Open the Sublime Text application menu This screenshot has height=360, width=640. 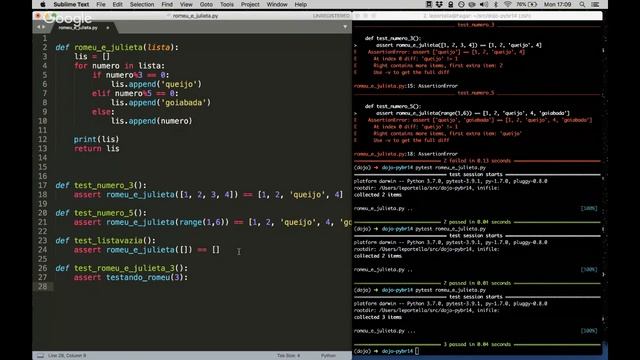[x=71, y=4]
